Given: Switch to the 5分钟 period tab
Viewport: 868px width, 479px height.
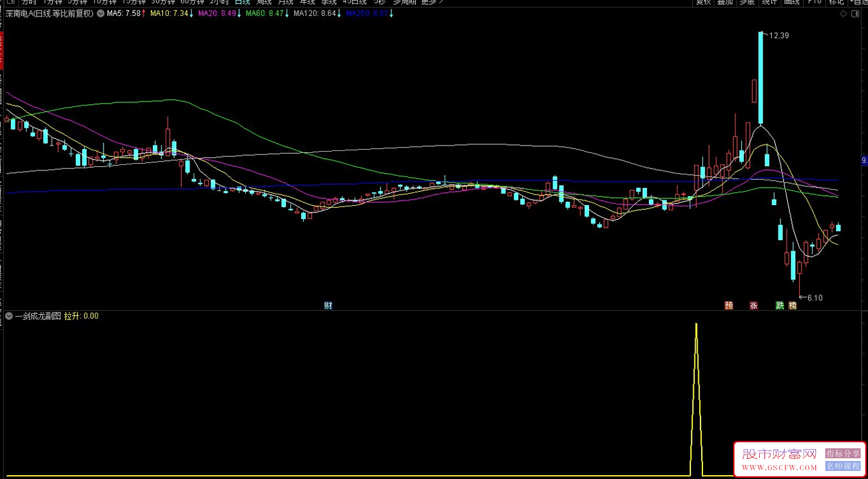Looking at the screenshot, I should point(77,2).
